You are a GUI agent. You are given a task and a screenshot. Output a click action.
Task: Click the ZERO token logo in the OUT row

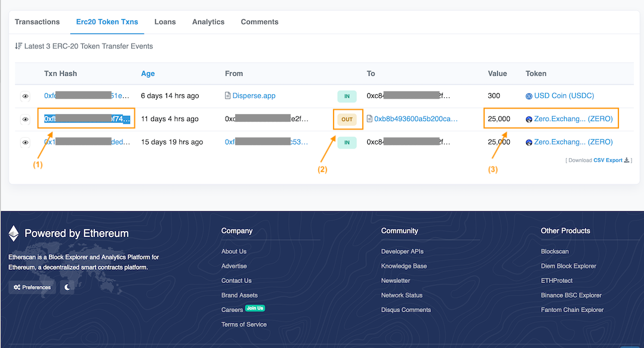[529, 119]
